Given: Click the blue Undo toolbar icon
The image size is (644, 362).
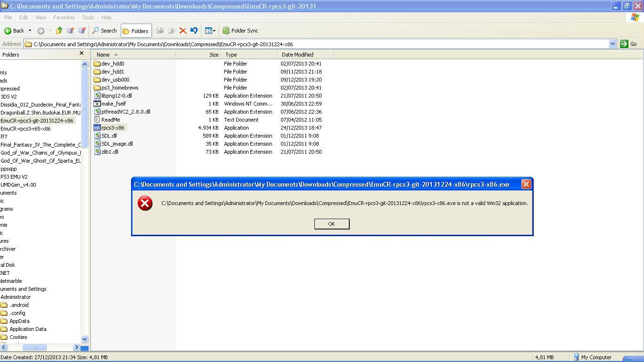Looking at the screenshot, I should 194,31.
